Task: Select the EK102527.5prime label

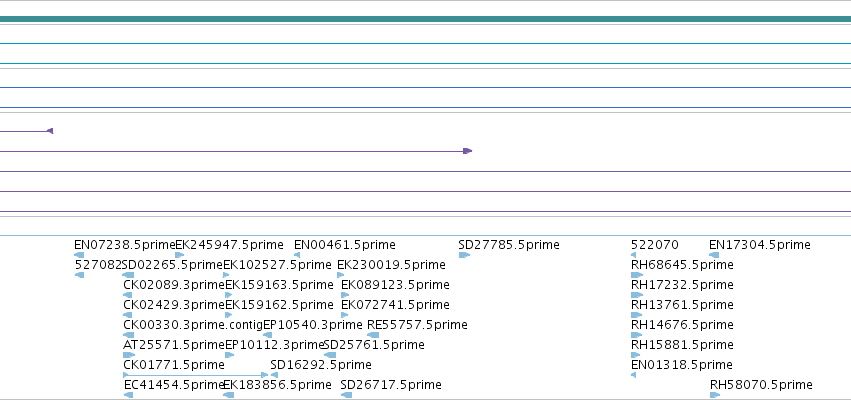Action: point(277,265)
